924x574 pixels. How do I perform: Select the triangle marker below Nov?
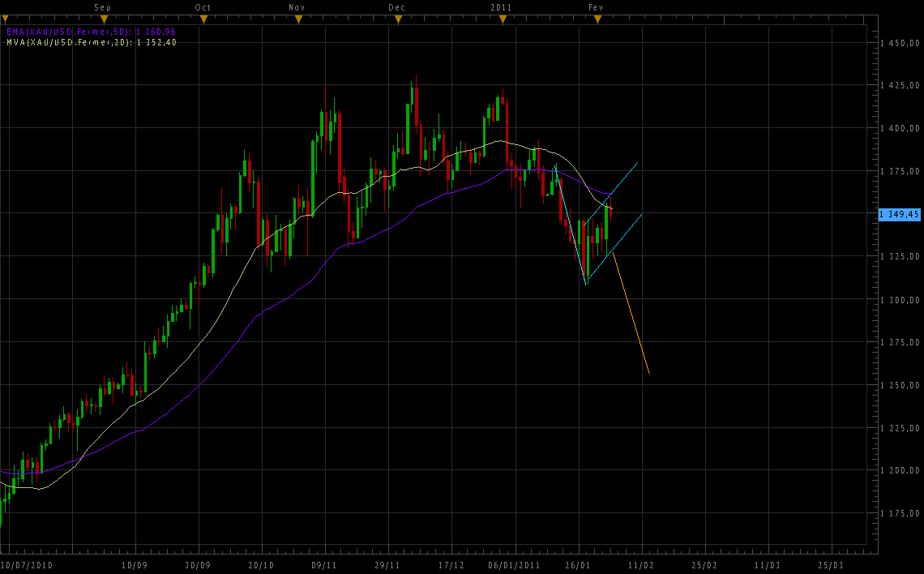coord(298,20)
